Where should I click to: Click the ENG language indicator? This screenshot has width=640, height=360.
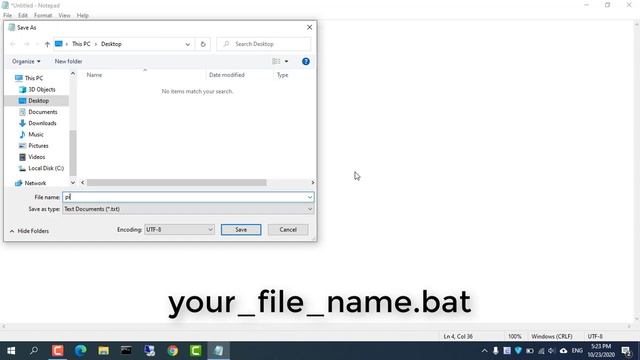click(x=577, y=351)
